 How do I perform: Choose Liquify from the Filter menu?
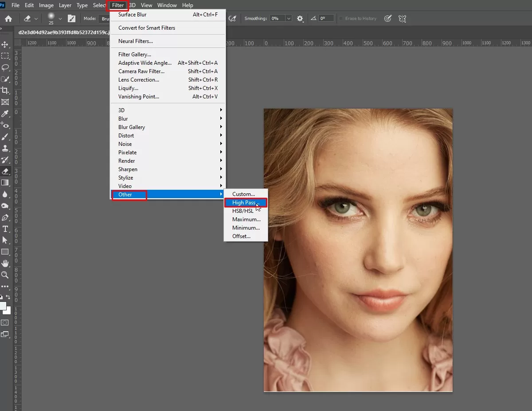click(x=168, y=88)
